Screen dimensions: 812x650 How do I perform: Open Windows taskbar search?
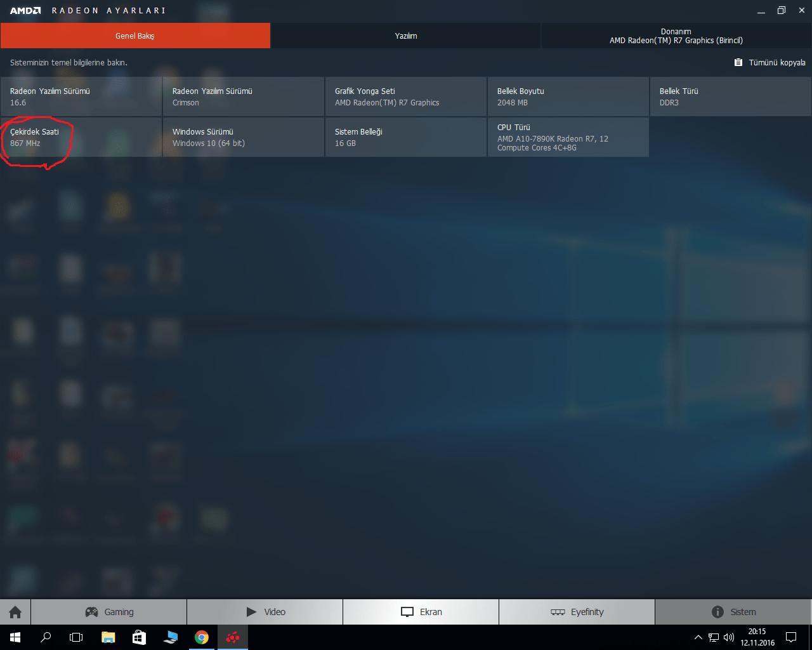(x=46, y=637)
